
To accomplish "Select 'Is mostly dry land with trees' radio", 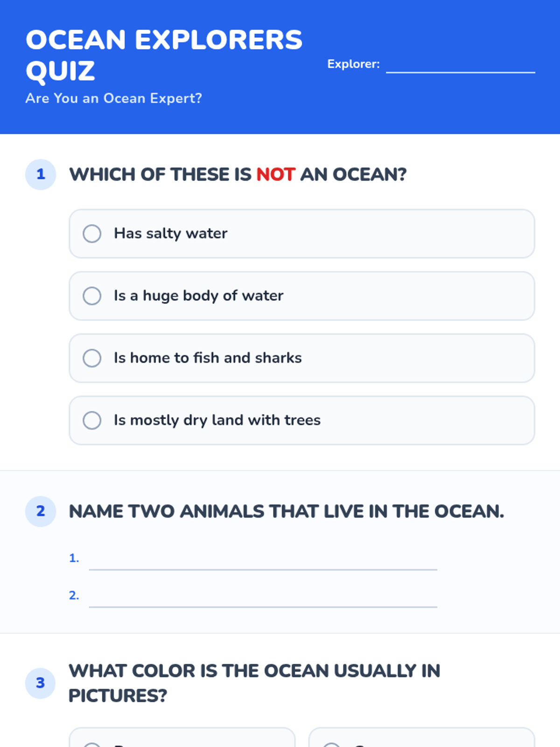I will point(92,420).
